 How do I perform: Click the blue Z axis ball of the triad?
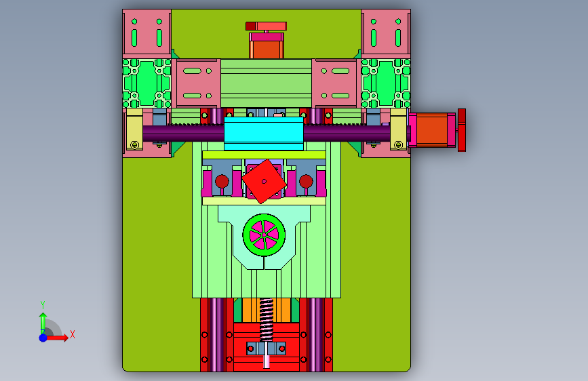pos(43,338)
